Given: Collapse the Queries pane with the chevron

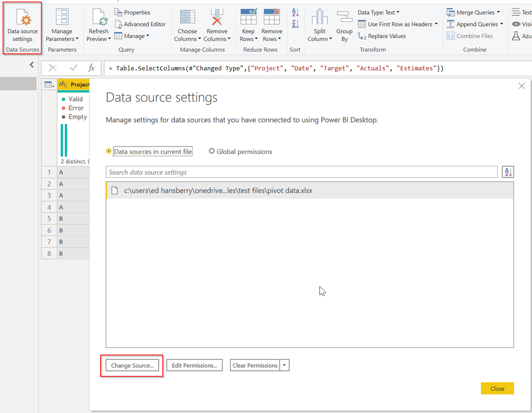Looking at the screenshot, I should (31, 64).
